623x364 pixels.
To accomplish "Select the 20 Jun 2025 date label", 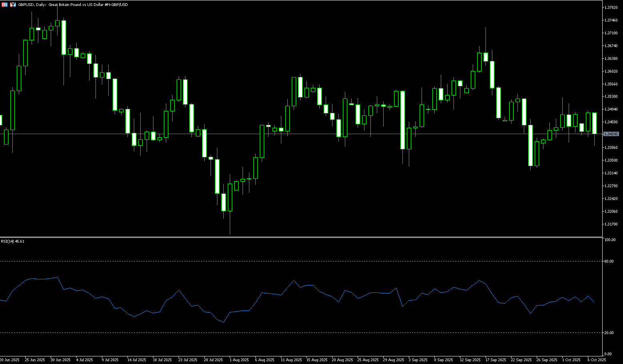I will click(10, 360).
